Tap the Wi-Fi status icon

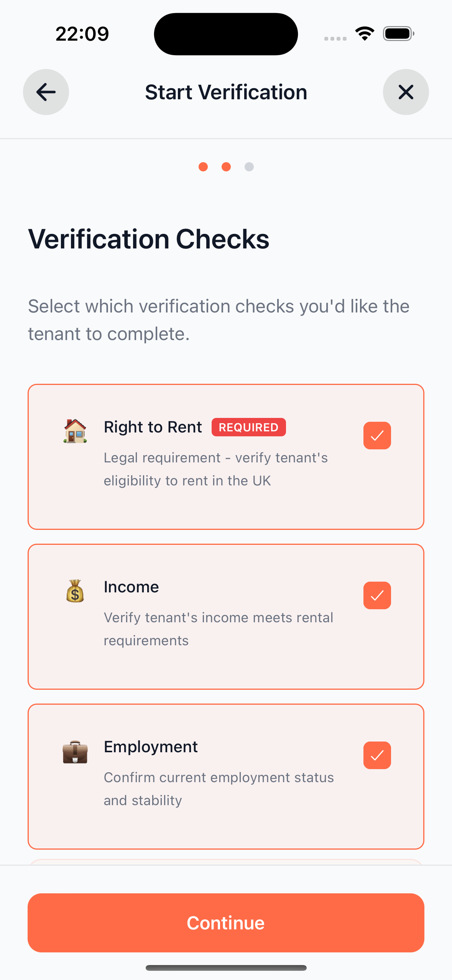pyautogui.click(x=365, y=34)
